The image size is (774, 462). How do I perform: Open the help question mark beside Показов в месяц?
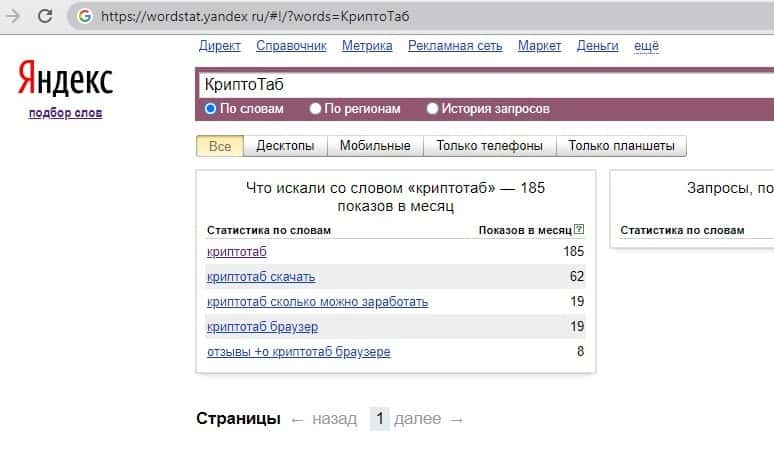(x=579, y=230)
